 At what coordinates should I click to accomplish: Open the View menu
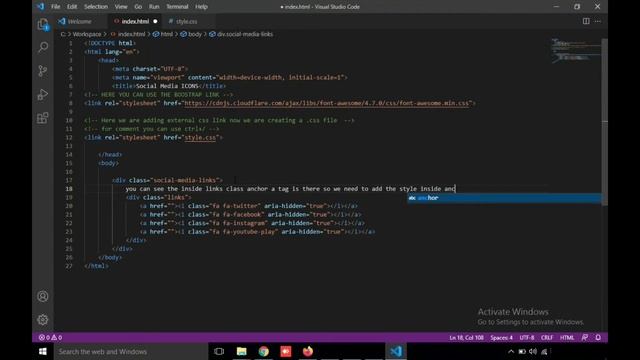pos(121,7)
